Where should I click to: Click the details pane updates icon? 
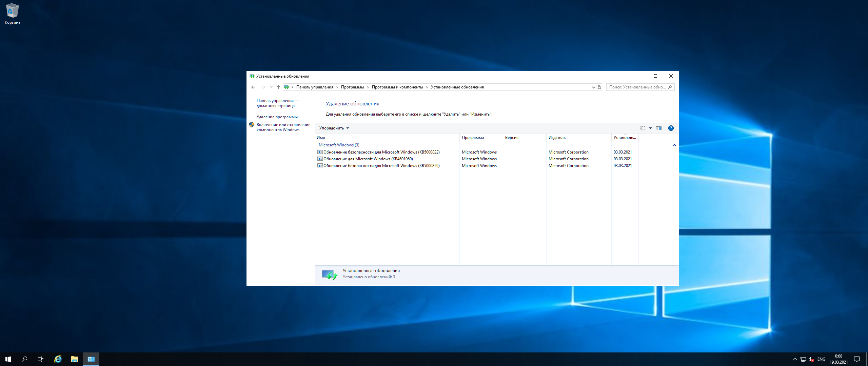(x=329, y=274)
